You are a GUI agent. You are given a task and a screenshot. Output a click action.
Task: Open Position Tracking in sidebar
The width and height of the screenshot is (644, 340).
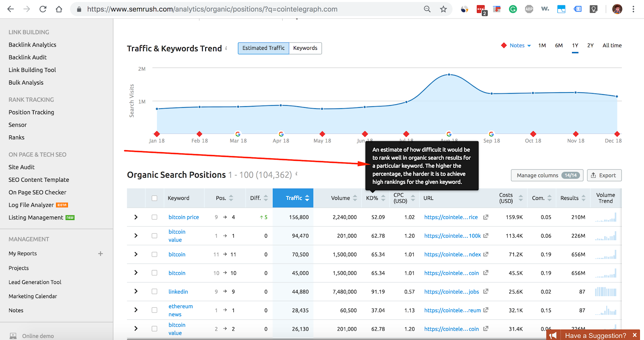click(31, 112)
